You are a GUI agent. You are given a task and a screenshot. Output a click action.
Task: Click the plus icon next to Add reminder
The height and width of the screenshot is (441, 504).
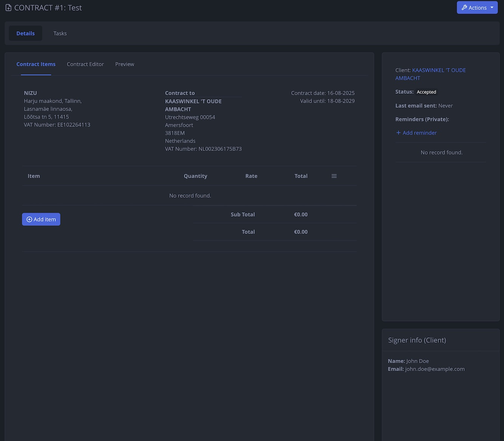399,133
